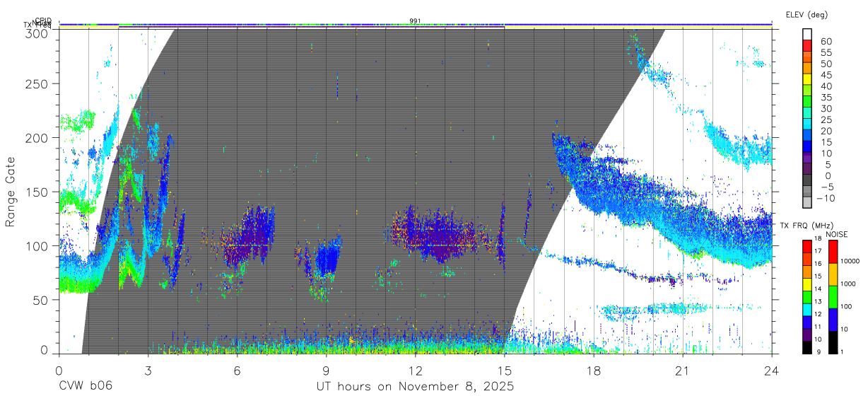
Task: Select the cyan 12–13 segment of TX FRQ bar
Action: (x=807, y=309)
